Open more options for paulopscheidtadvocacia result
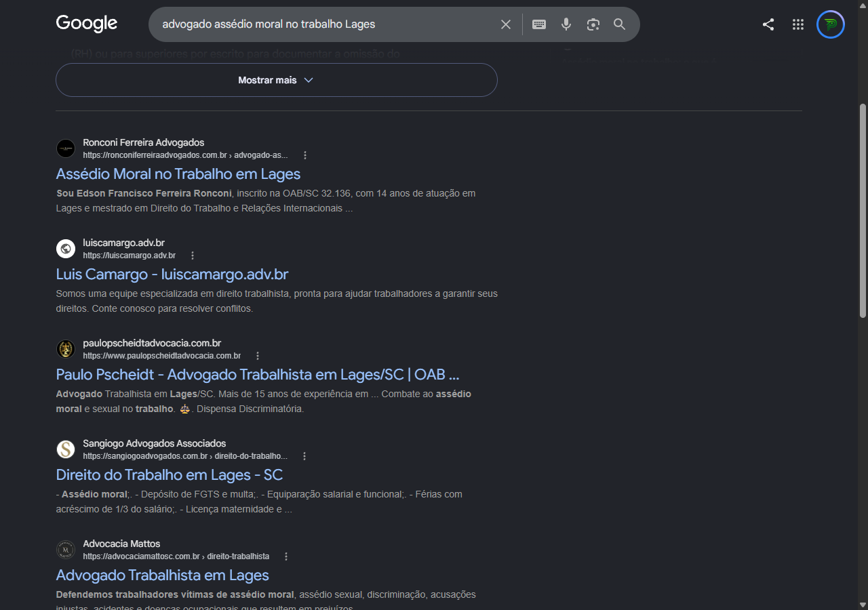The image size is (868, 610). pos(258,356)
